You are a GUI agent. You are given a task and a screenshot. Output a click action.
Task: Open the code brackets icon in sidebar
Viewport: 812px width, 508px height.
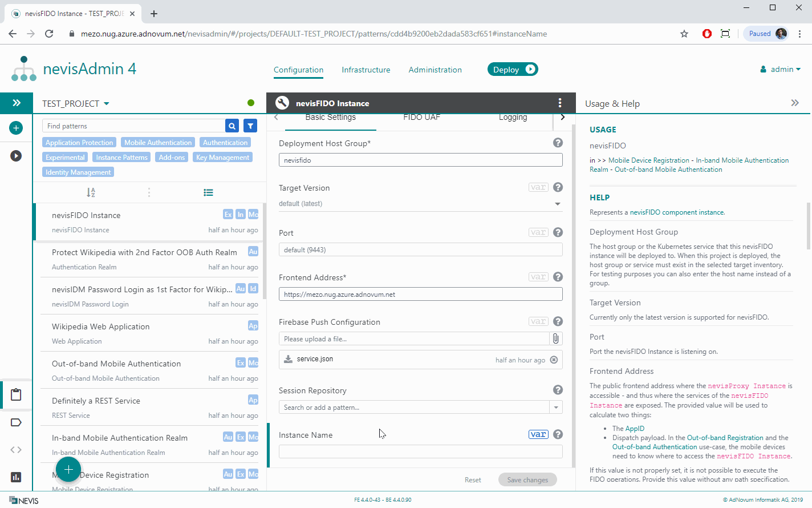coord(16,450)
